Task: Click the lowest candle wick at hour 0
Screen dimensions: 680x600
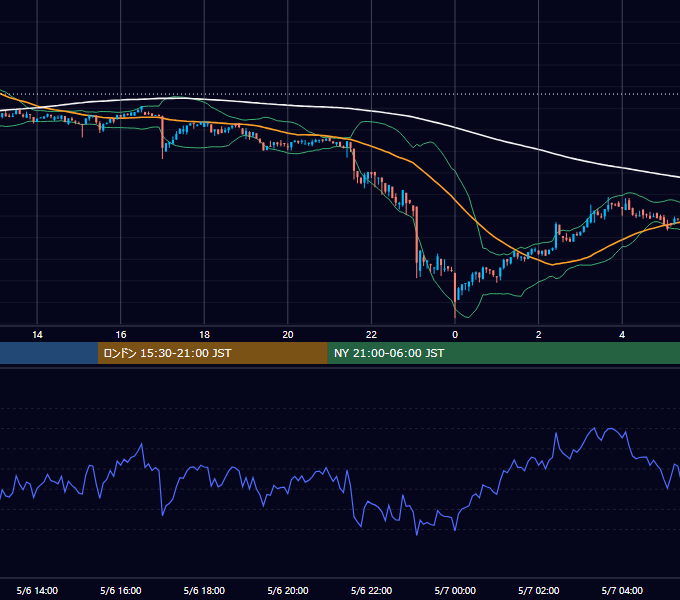Action: pos(455,310)
